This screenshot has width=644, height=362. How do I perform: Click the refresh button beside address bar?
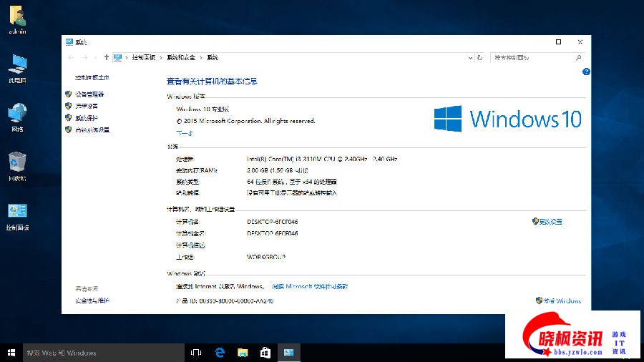tap(479, 57)
